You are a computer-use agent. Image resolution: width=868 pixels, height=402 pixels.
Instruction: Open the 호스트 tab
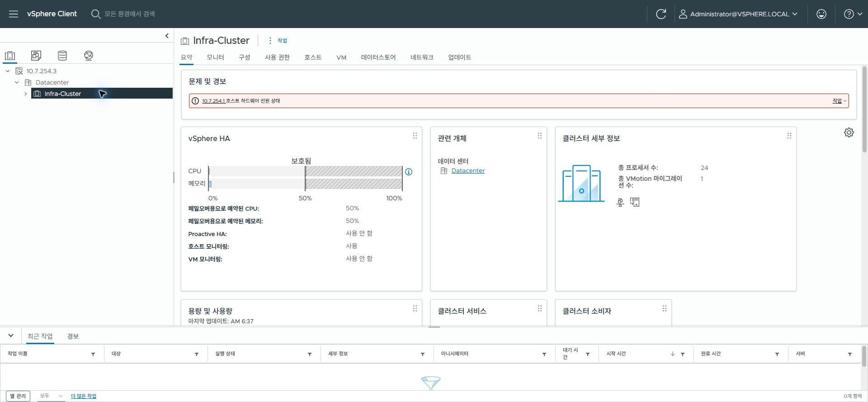tap(313, 57)
